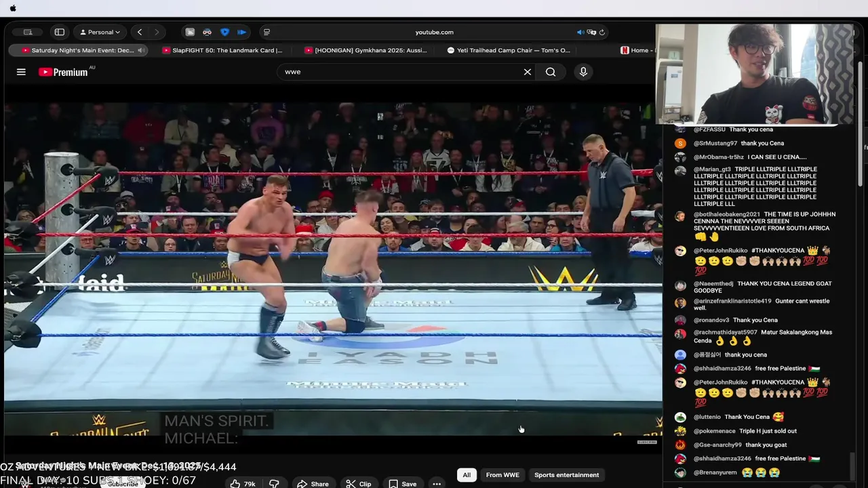Open more actions three-dot menu
This screenshot has width=868, height=488.
pyautogui.click(x=437, y=483)
